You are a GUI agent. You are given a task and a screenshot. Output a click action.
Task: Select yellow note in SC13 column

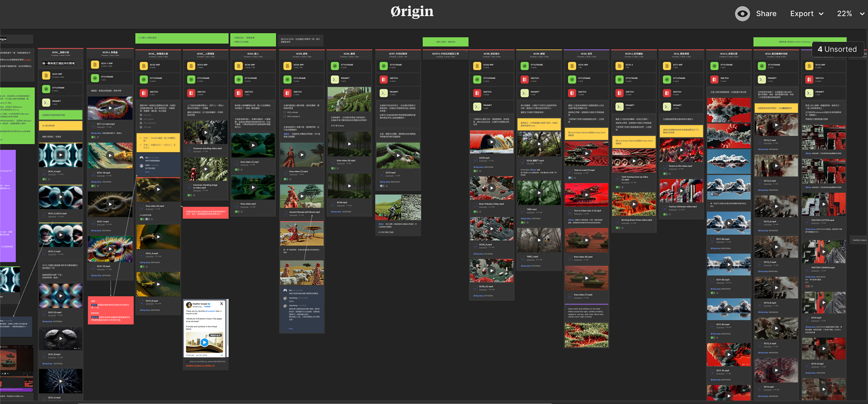click(776, 108)
